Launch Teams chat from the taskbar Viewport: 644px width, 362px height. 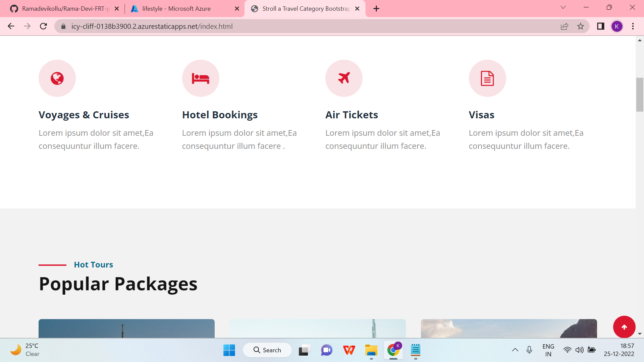coord(327,350)
